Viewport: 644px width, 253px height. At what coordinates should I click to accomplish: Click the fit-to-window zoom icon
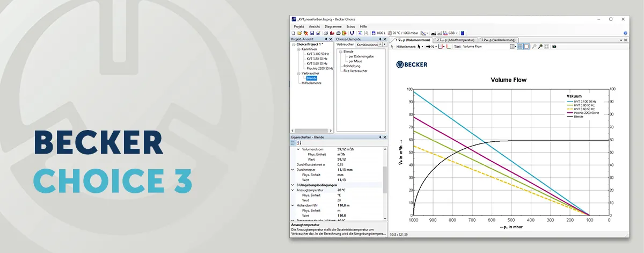click(546, 47)
